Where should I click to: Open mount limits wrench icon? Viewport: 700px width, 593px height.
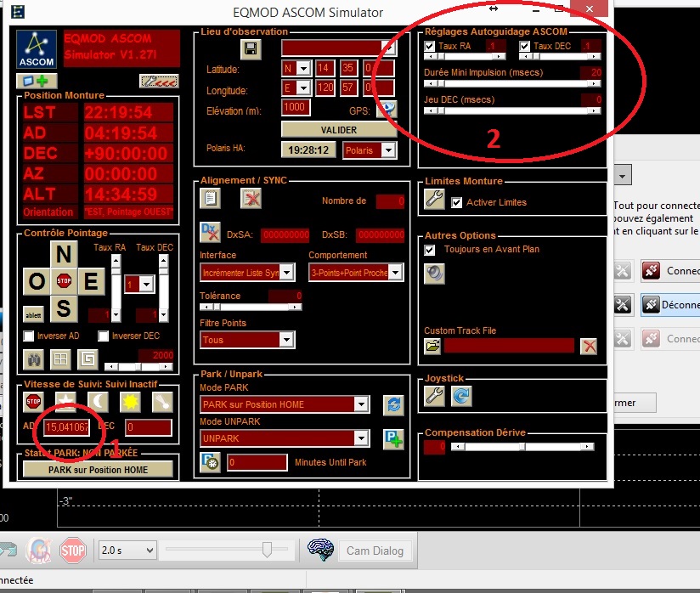tap(434, 199)
